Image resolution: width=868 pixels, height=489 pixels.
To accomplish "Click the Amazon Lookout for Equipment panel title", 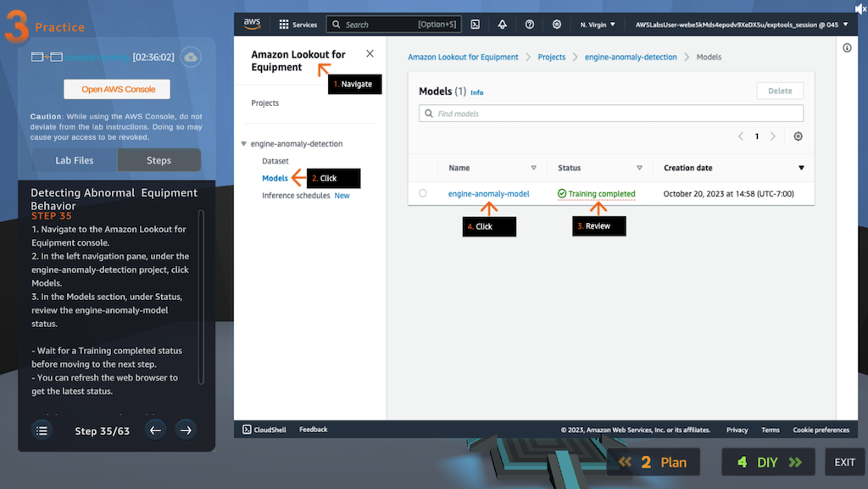I will click(x=298, y=61).
